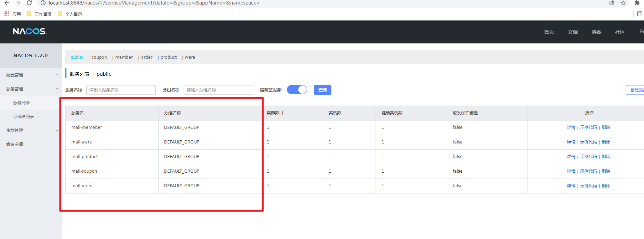Reload the page with the refresh icon
Image resolution: width=644 pixels, height=239 pixels.
[x=29, y=3]
